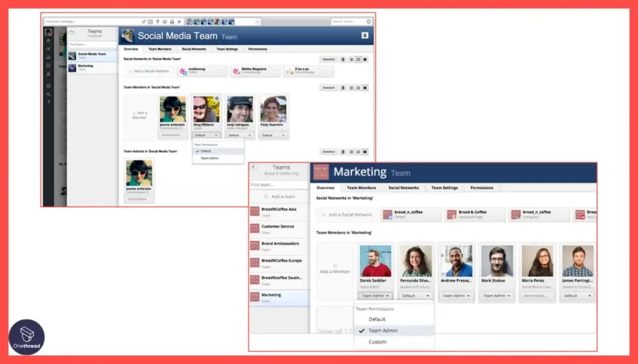Screen dimensions: 638x364
Task: Open Permissions tab in Social Media Team window
Action: pos(257,49)
